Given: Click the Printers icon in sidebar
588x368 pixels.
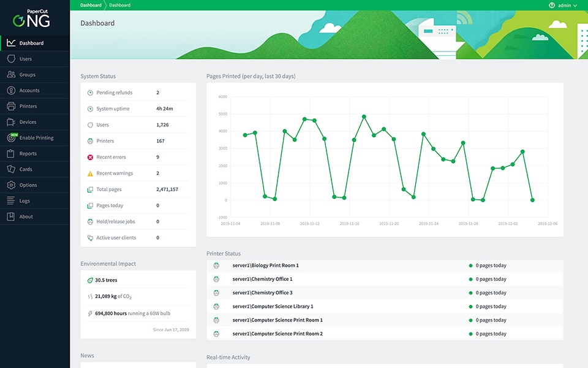Looking at the screenshot, I should click(x=10, y=106).
